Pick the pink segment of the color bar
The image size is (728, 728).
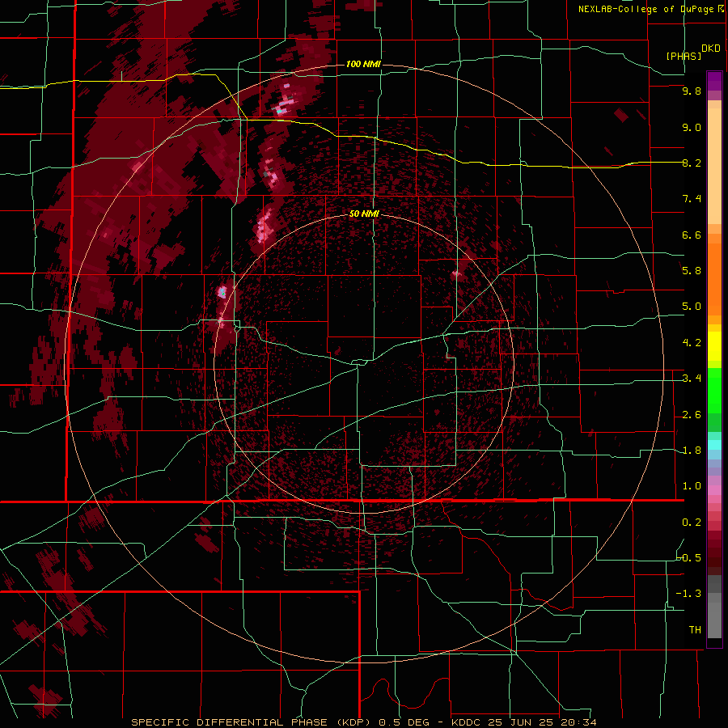tap(714, 490)
